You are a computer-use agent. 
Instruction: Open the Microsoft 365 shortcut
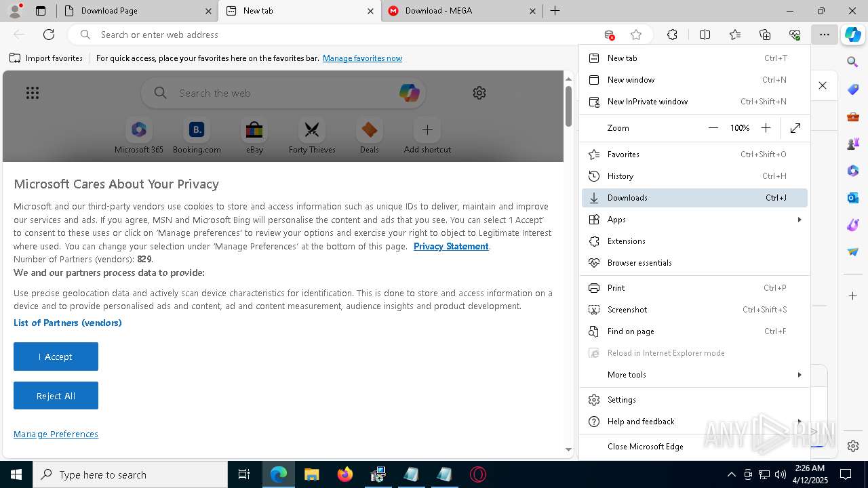(x=139, y=136)
